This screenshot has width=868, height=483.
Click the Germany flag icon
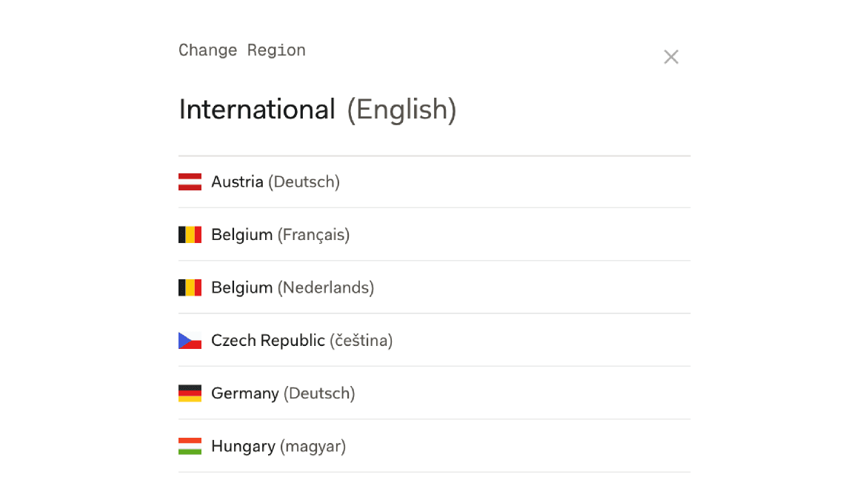point(190,393)
